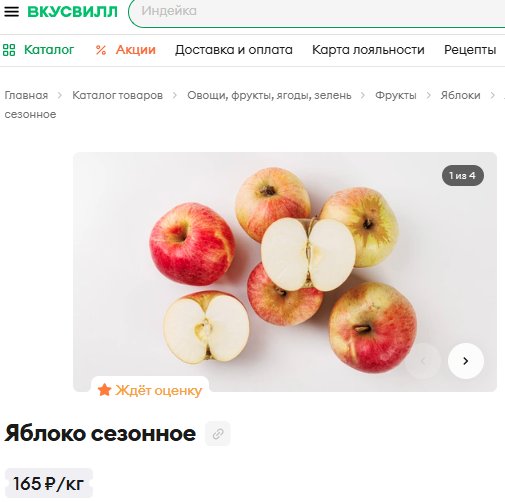Show previous photo with faded left arrow
Screen dimensions: 505x502
pyautogui.click(x=423, y=361)
